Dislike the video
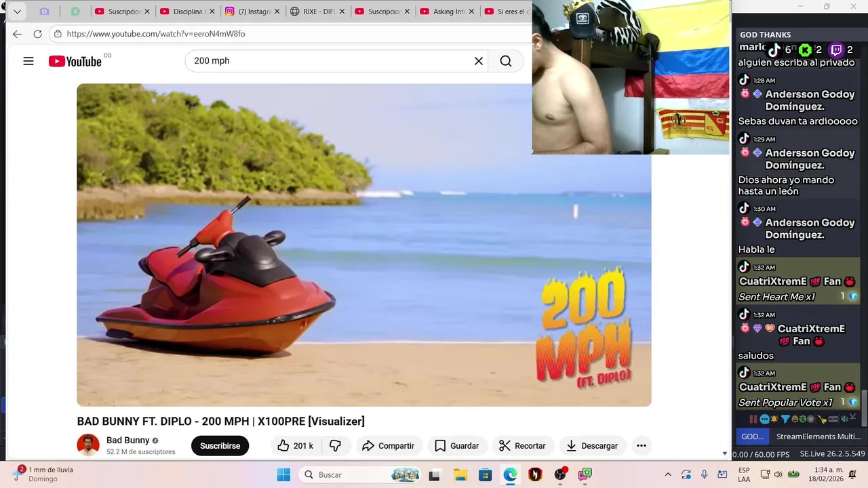This screenshot has height=488, width=868. (x=335, y=445)
